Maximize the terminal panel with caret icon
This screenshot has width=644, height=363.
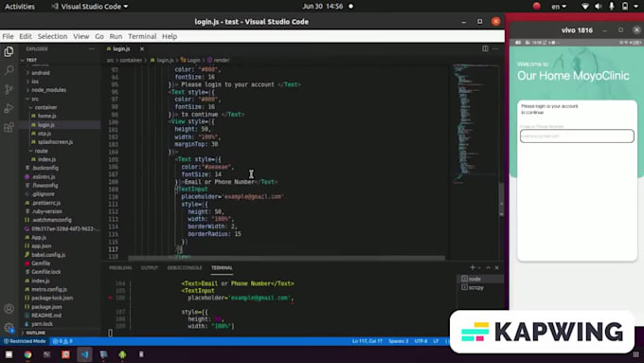tap(488, 267)
